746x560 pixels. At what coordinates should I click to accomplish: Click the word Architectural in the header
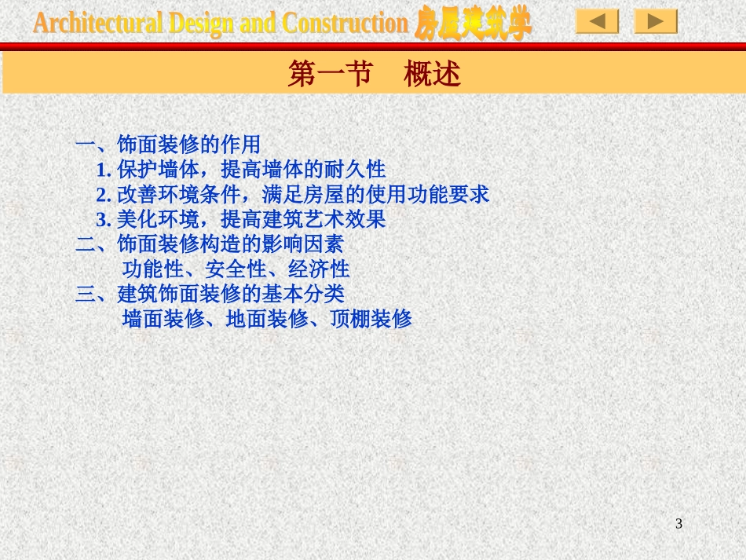pos(98,23)
